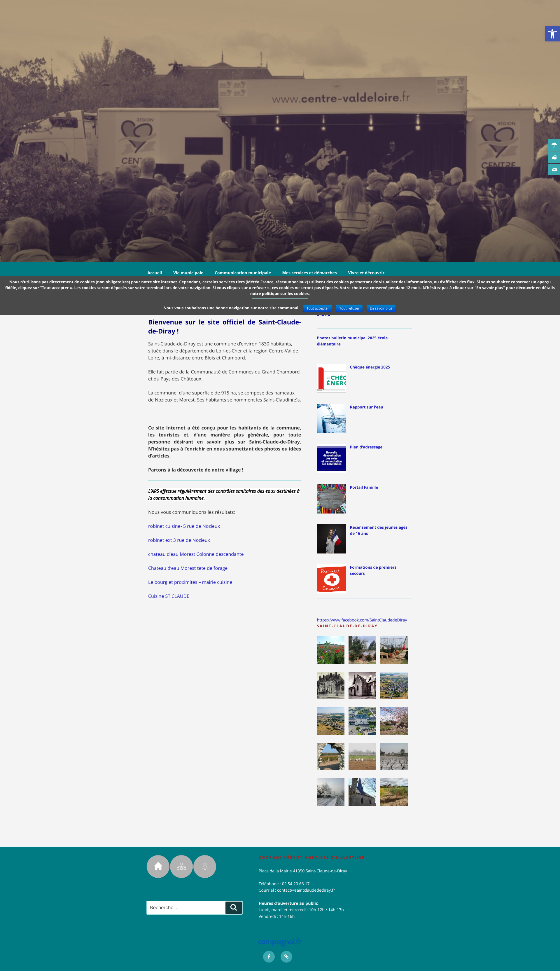The image size is (560, 971).
Task: Click the Premiers Secours red cross thumbnail
Action: click(x=332, y=579)
